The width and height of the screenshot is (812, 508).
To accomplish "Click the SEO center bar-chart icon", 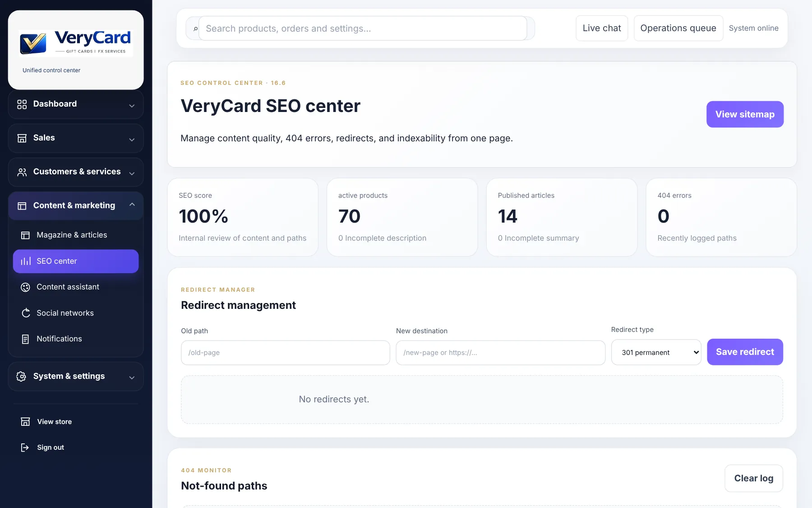I will point(25,261).
